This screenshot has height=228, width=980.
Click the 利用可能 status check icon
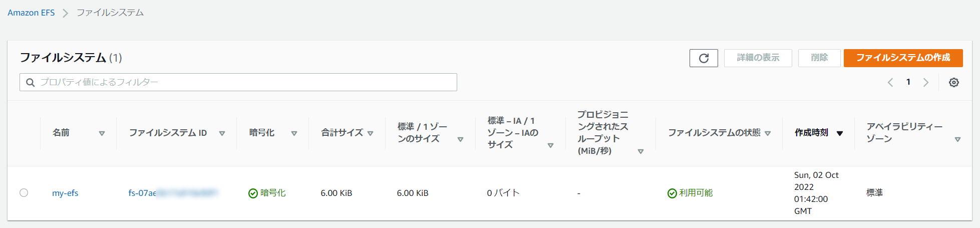point(672,193)
